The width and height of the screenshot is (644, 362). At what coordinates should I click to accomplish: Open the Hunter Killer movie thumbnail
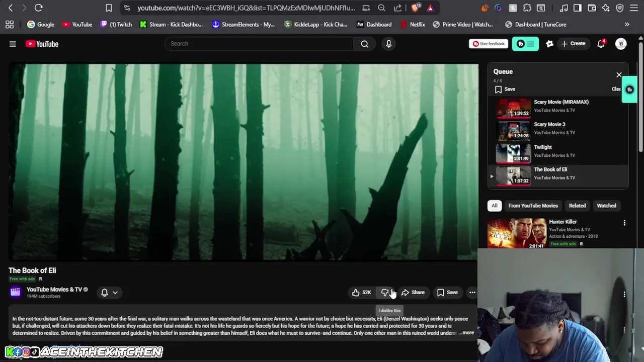pos(517,233)
